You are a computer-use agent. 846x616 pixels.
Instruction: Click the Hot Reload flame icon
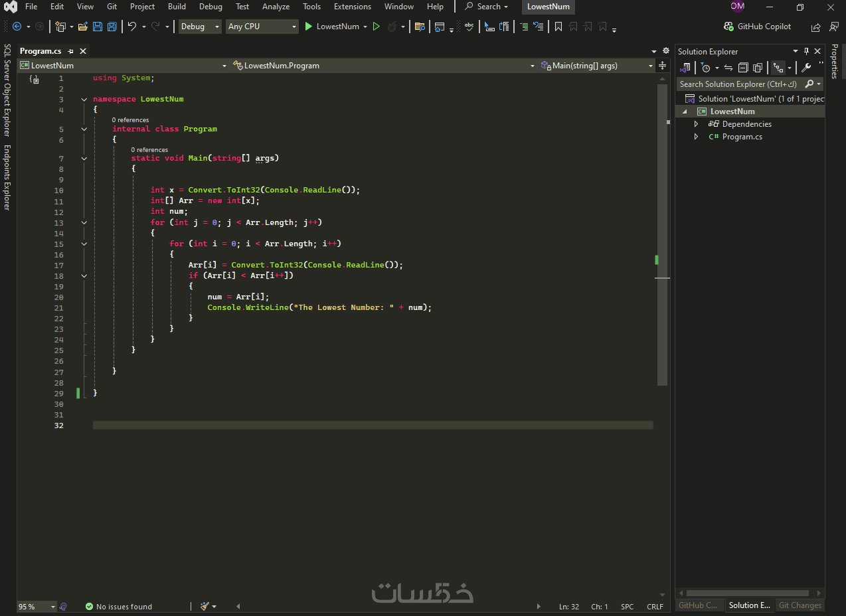tap(392, 27)
